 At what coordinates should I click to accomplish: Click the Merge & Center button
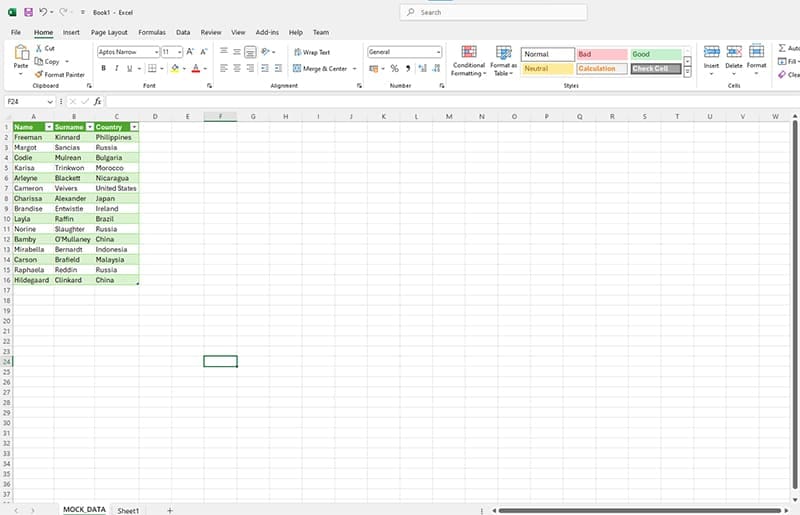(321, 69)
